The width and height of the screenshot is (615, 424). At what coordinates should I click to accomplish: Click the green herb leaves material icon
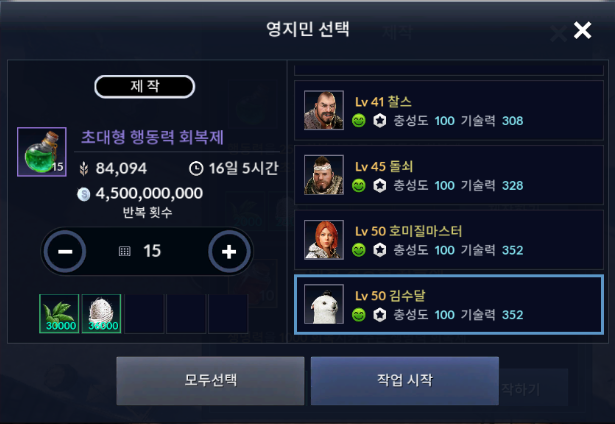(x=59, y=313)
